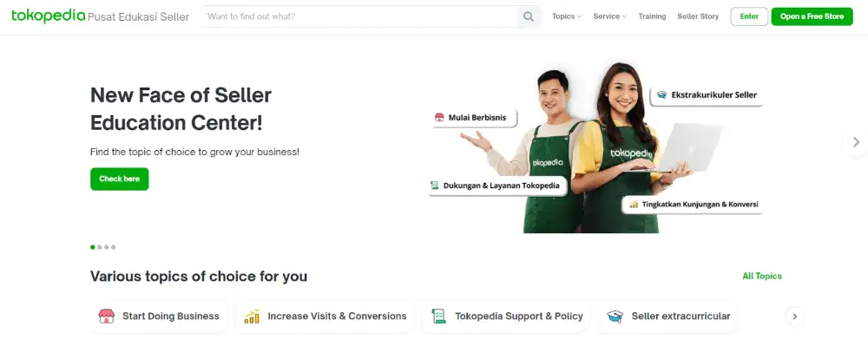868x352 pixels.
Task: Expand the Service dropdown menu
Action: (610, 16)
